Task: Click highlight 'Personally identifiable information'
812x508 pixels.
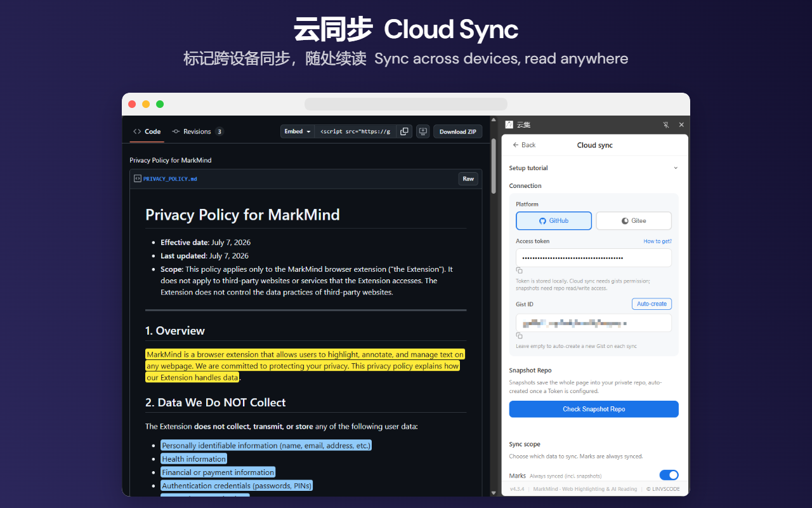Action: (266, 445)
